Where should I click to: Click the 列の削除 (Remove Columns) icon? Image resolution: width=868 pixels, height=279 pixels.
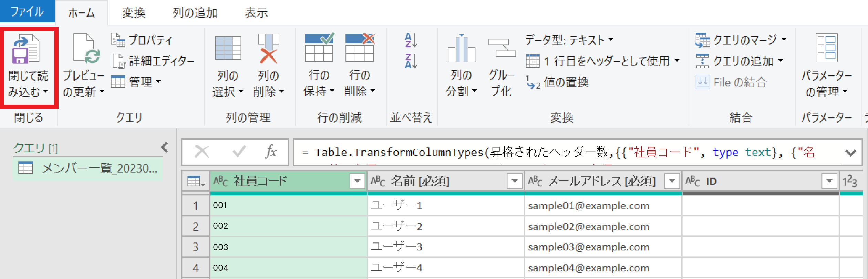(x=268, y=49)
